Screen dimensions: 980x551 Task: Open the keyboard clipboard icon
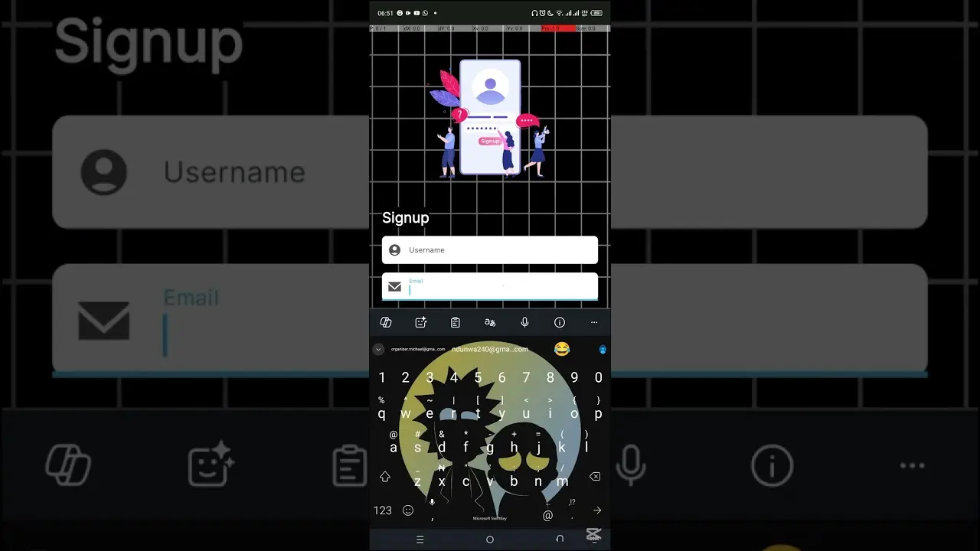coord(455,322)
